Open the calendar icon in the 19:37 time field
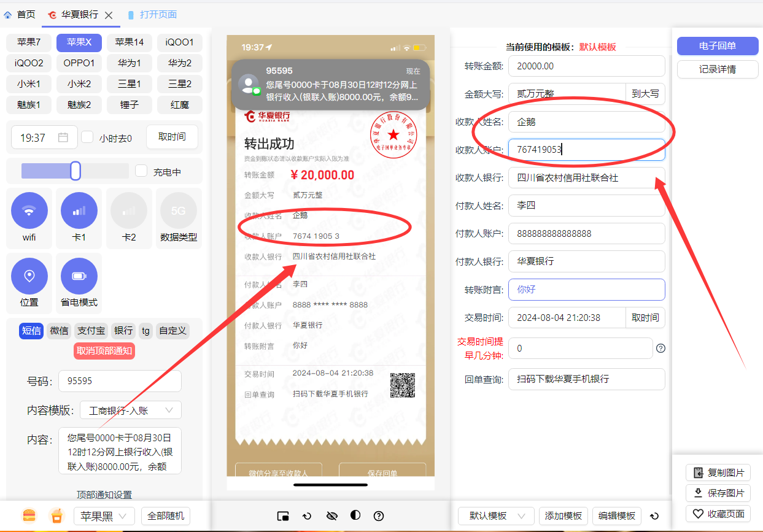The height and width of the screenshot is (532, 763). [63, 137]
